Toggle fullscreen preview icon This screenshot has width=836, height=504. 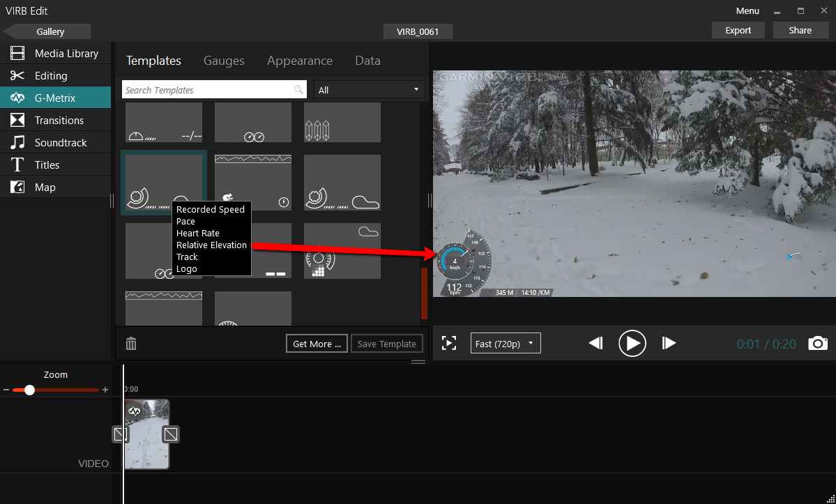pos(449,343)
